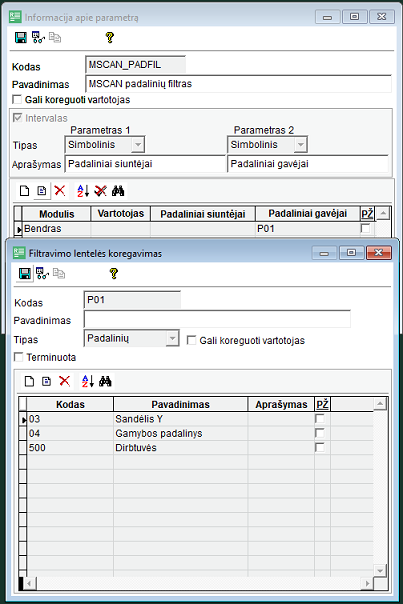Sort A-Z icon above Kodas/Pavadinimas grid
Screen dimensions: 403x604
[x=88, y=381]
